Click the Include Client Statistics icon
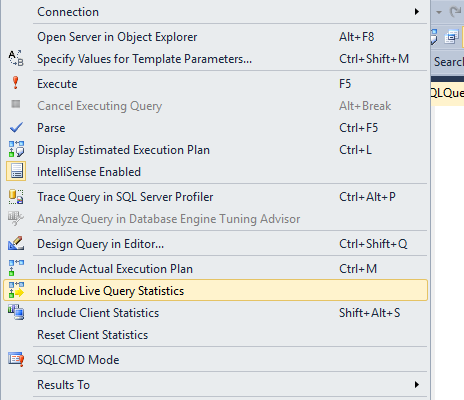This screenshot has width=464, height=400. point(16,312)
